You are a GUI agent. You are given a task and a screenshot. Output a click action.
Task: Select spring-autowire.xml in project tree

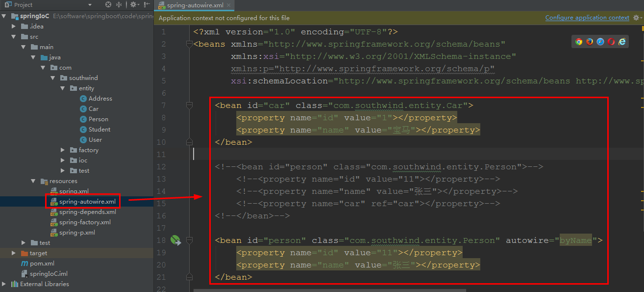click(x=87, y=202)
